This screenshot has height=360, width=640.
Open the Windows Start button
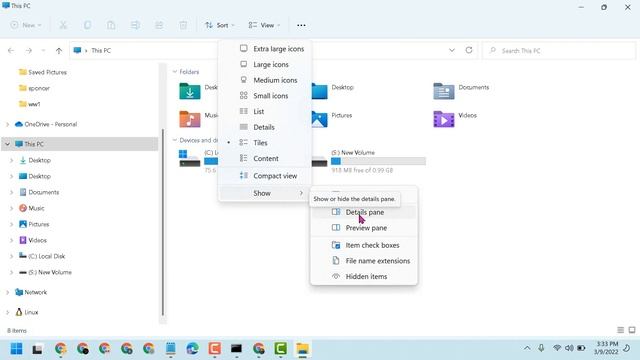click(x=16, y=349)
